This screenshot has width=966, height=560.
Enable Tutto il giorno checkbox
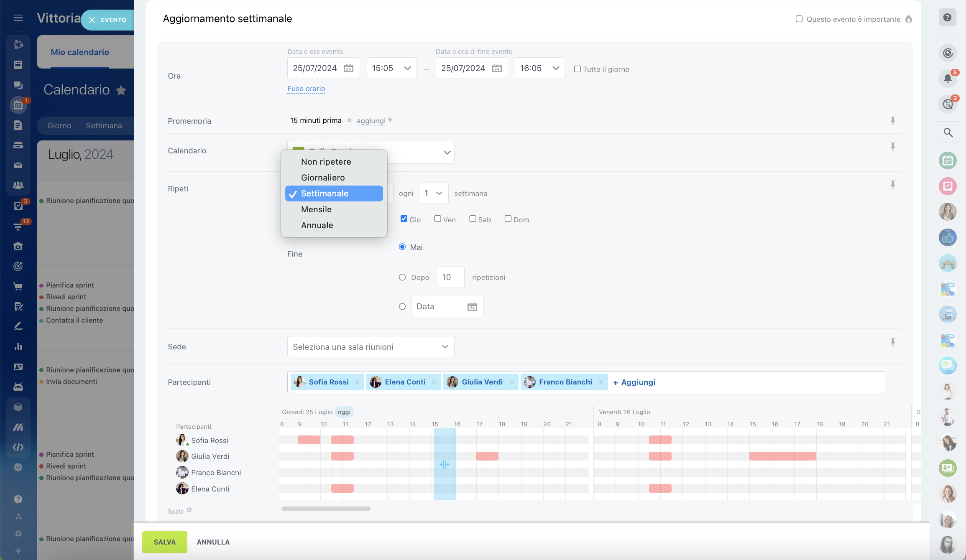coord(577,69)
